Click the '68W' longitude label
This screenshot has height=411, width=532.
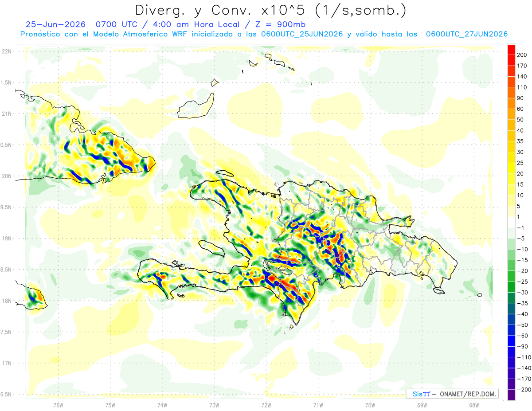[x=474, y=405]
